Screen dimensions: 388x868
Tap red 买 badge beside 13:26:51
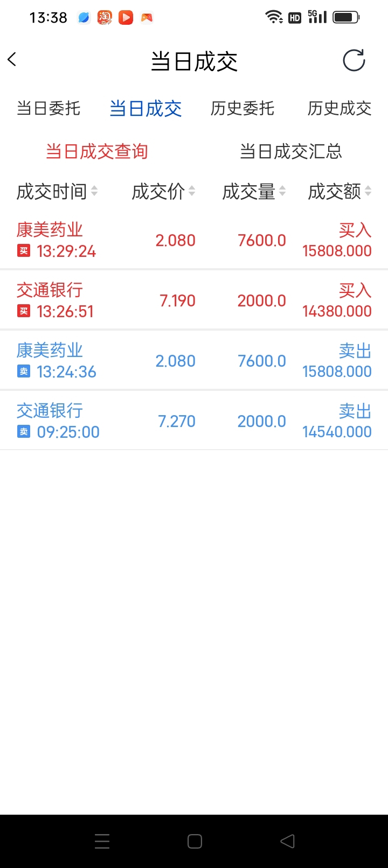click(x=24, y=311)
